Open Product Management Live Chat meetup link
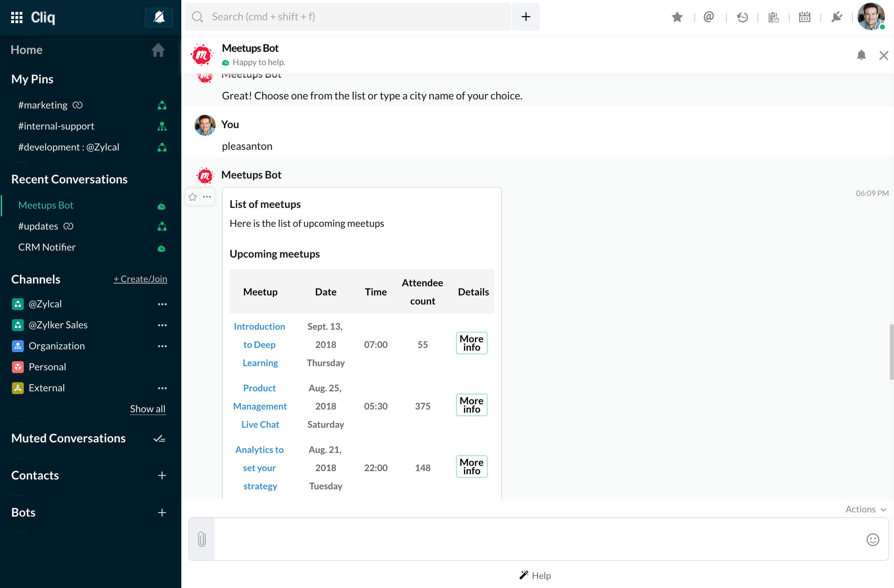This screenshot has width=894, height=588. [260, 406]
